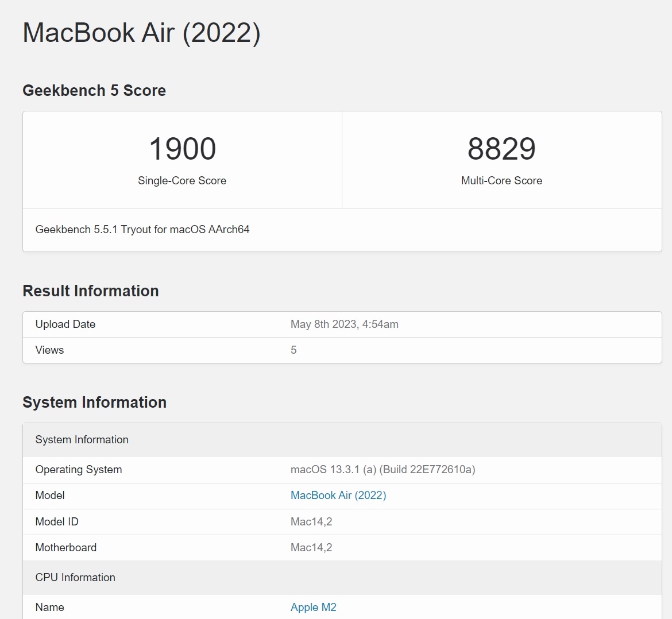Click the Views count value
This screenshot has width=672, height=619.
[293, 350]
